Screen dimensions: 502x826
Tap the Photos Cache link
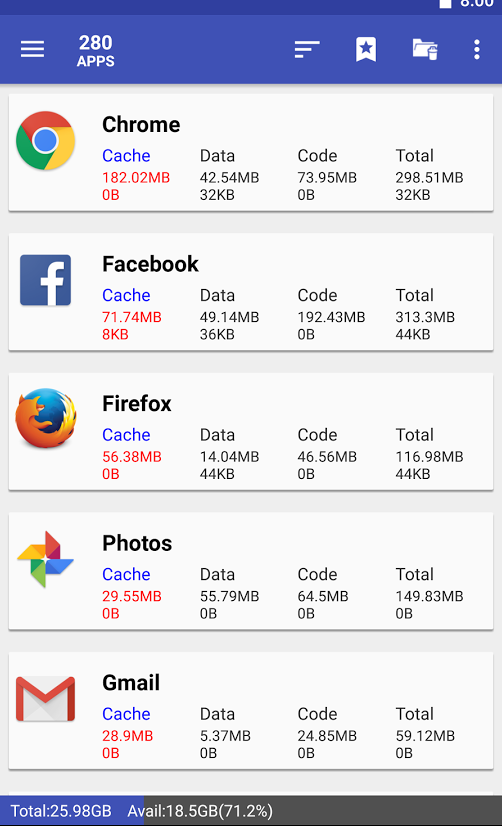pos(126,575)
